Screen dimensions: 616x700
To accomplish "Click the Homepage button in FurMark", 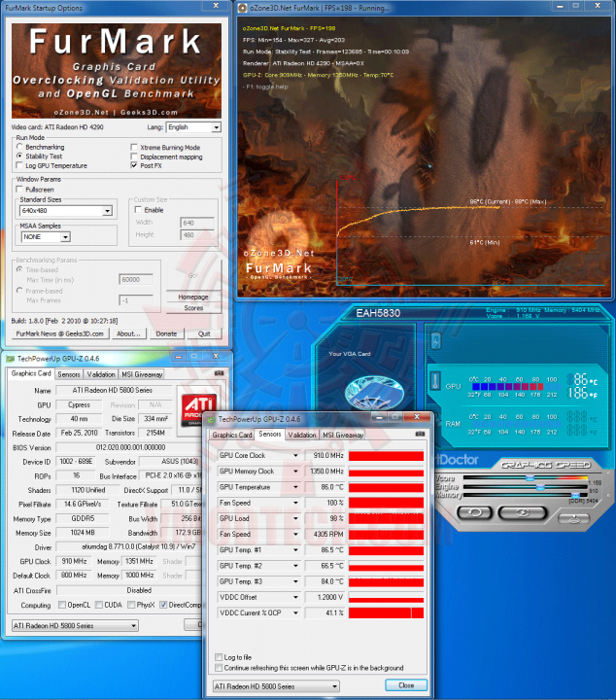I will (193, 297).
